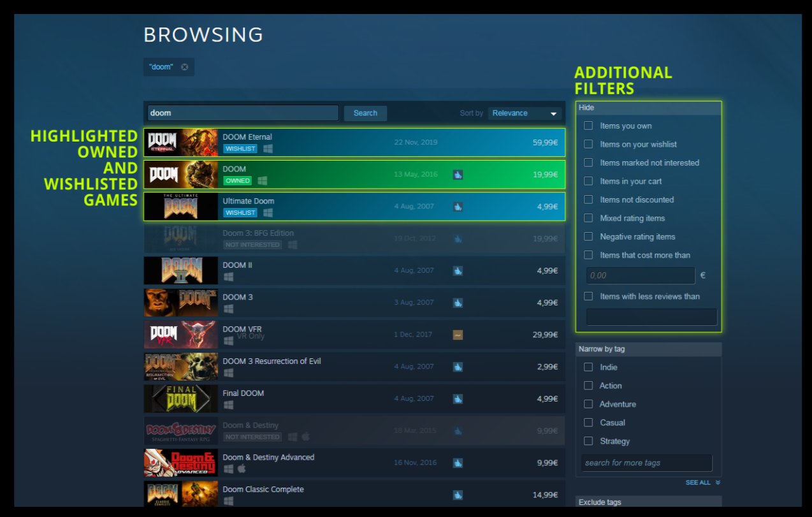Viewport: 812px width, 517px height.
Task: Expand SEE ALL tags link
Action: click(702, 483)
